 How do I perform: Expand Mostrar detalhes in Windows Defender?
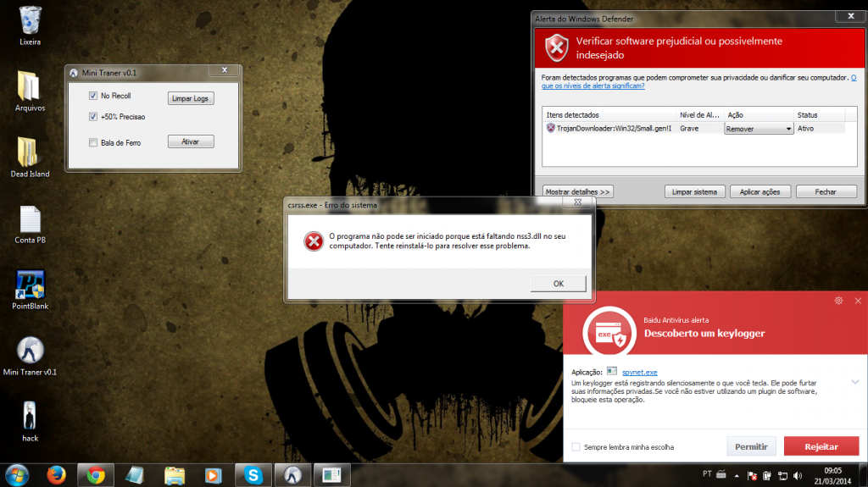click(577, 191)
